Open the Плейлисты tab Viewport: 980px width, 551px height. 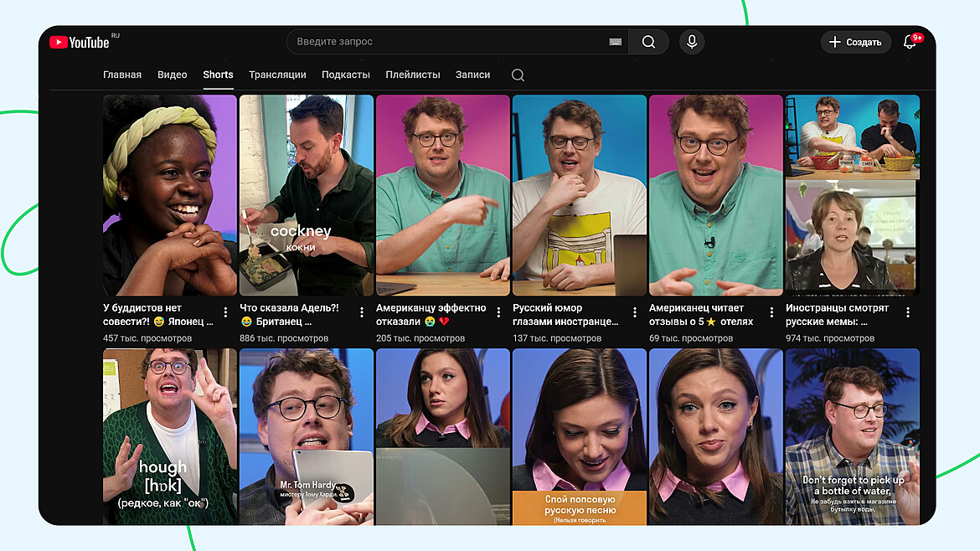[412, 75]
